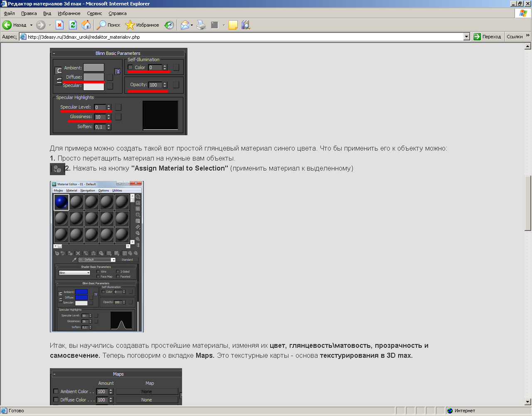Screen dimensions: 532x416
Task: Click the Print icon in toolbar
Action: [x=201, y=25]
